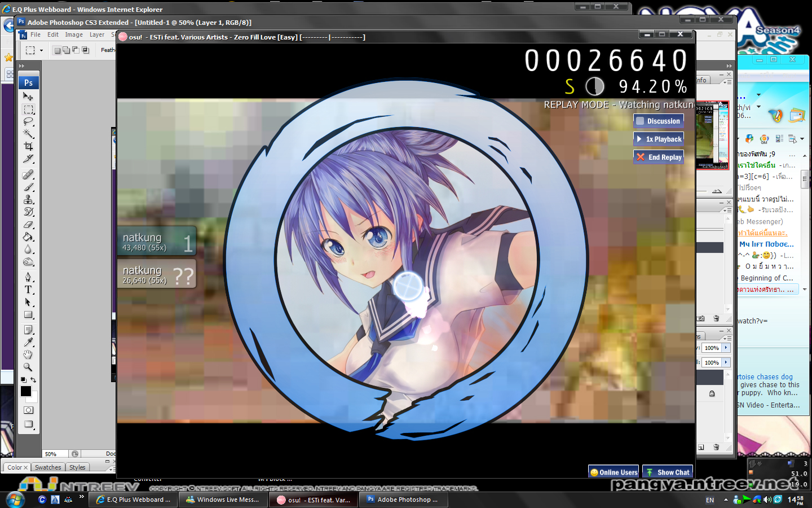Select the Hand tool
This screenshot has width=812, height=508.
[28, 354]
